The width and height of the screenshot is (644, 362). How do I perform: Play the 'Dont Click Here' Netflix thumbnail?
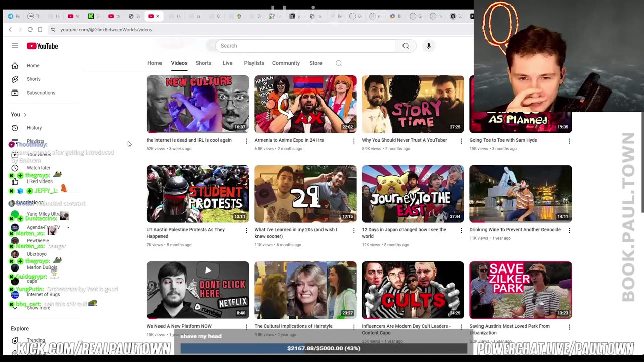pyautogui.click(x=198, y=290)
